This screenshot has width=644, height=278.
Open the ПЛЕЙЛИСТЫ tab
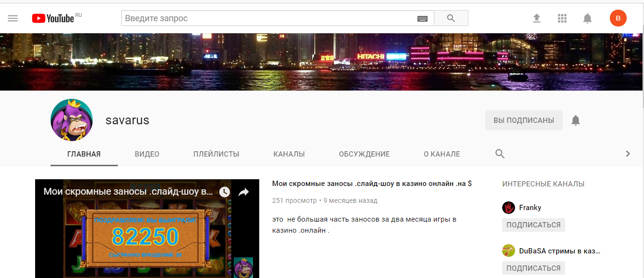point(216,154)
